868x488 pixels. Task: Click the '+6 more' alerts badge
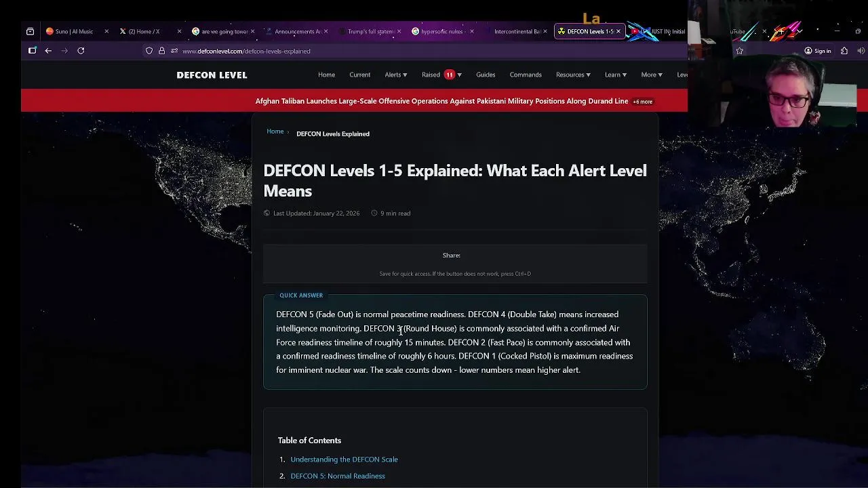[642, 102]
